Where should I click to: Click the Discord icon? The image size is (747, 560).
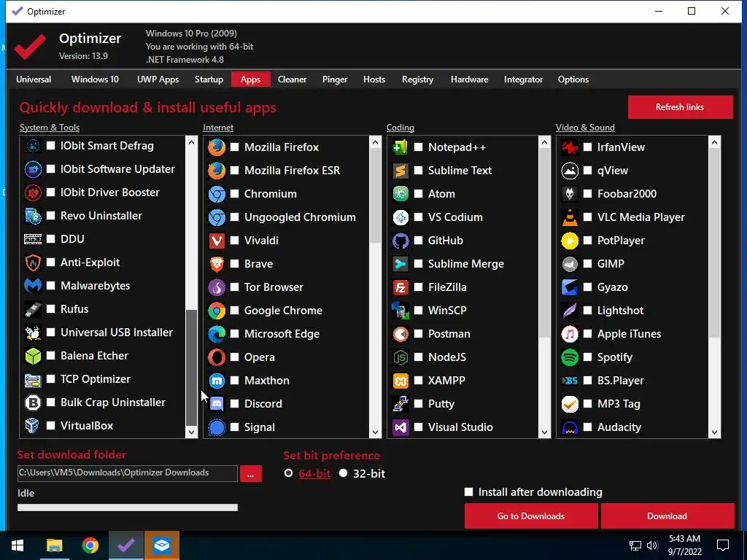click(217, 404)
